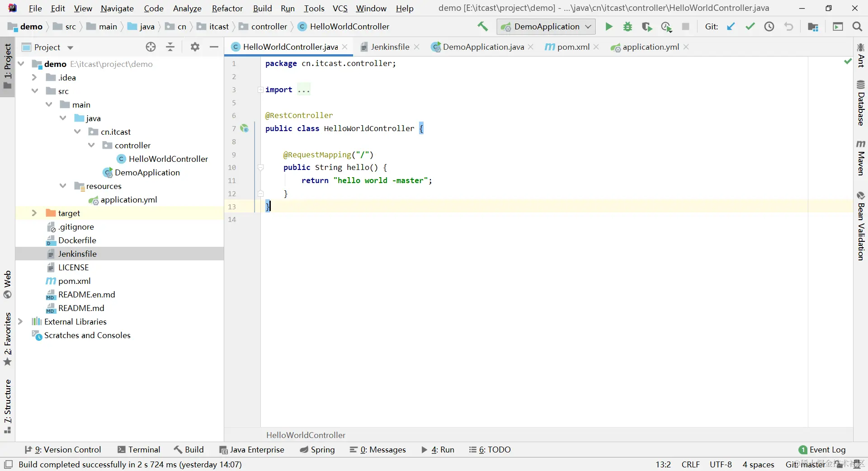
Task: Collapse the controller package
Action: pos(91,145)
